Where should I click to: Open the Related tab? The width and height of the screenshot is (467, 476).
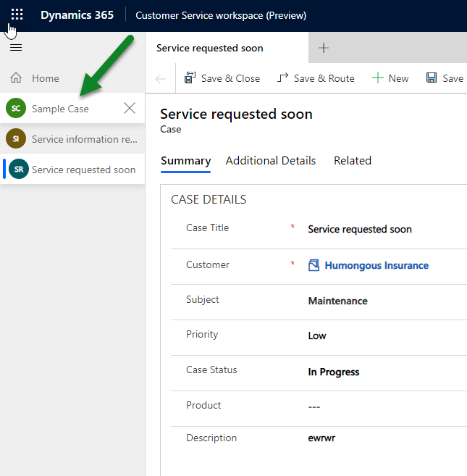pos(352,161)
